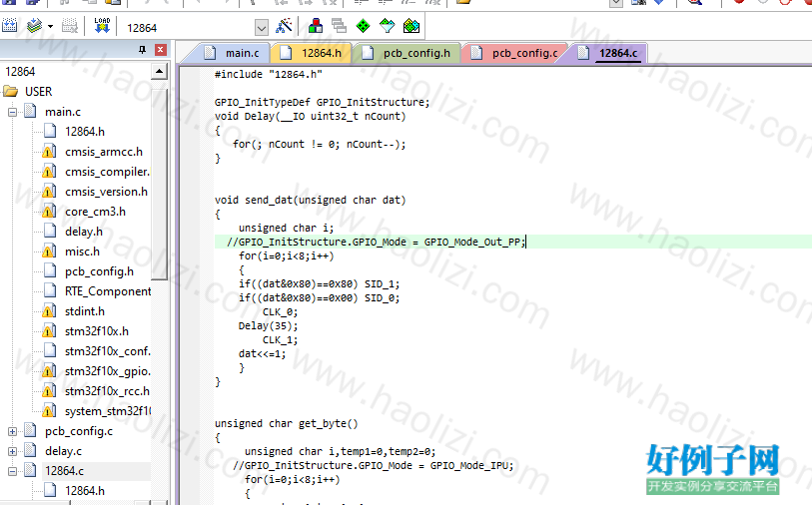Viewport: 812px width, 505px height.
Task: Open Options for Target magic wand icon
Action: click(x=284, y=25)
